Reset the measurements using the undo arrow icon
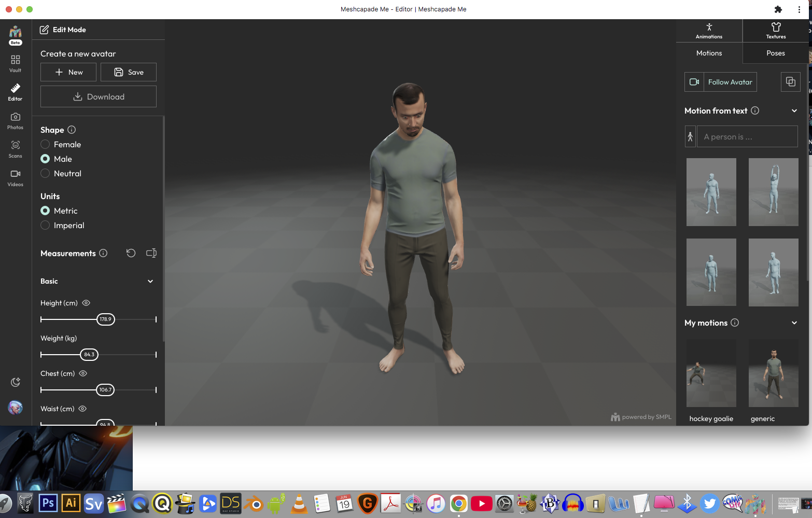 [x=131, y=253]
